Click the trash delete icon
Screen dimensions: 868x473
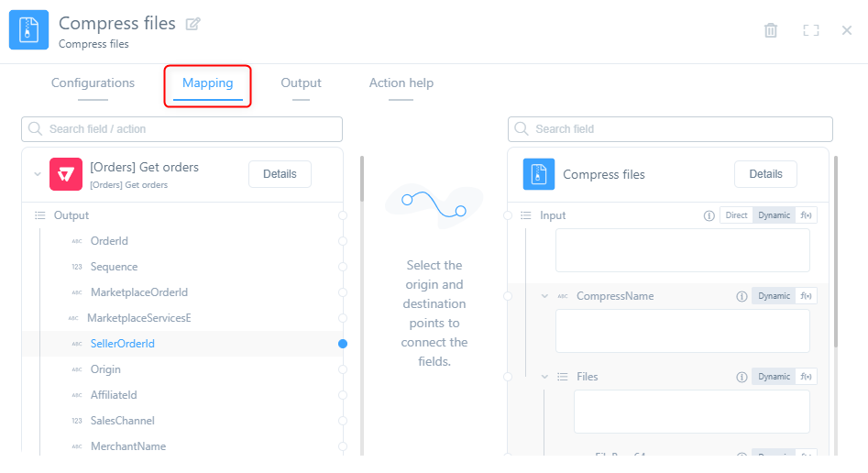pyautogui.click(x=771, y=30)
